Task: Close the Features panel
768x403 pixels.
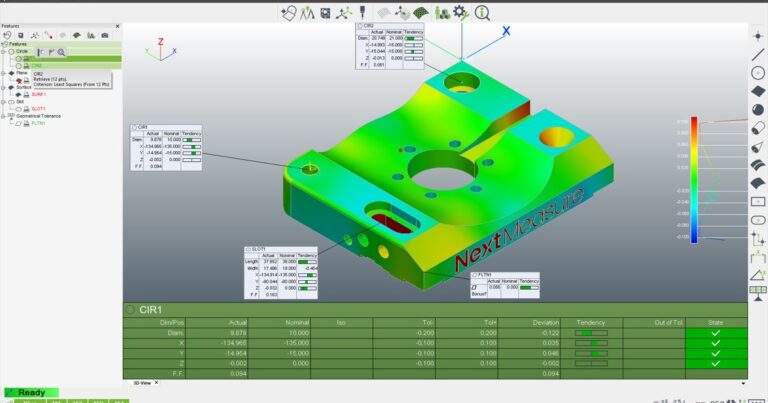Action: coord(118,26)
